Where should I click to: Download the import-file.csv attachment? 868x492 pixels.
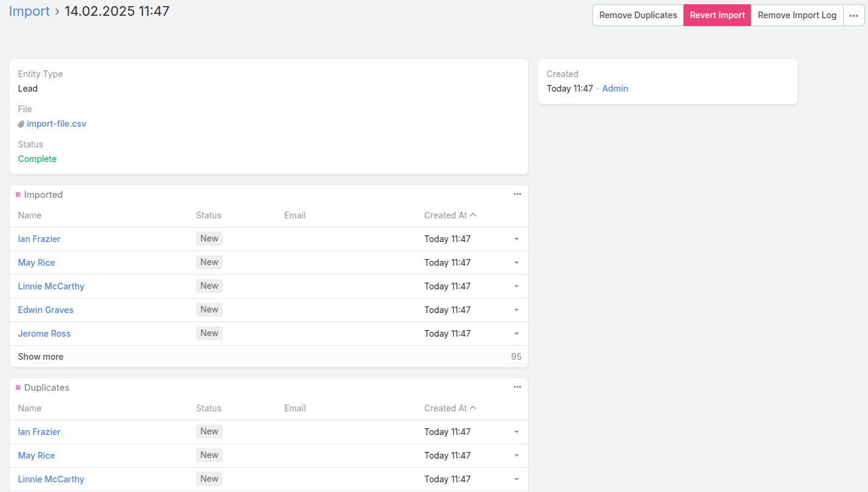tap(56, 124)
